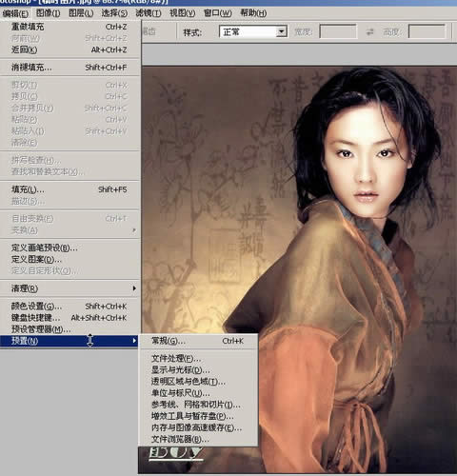Open 颜色设置(G)... from menu
This screenshot has height=476, width=457.
pos(70,307)
